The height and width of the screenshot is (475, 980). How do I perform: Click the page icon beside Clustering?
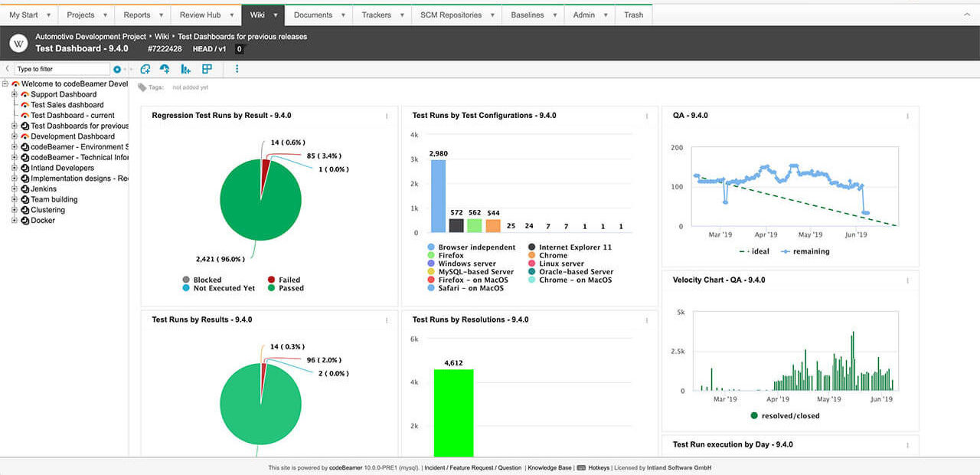click(24, 210)
